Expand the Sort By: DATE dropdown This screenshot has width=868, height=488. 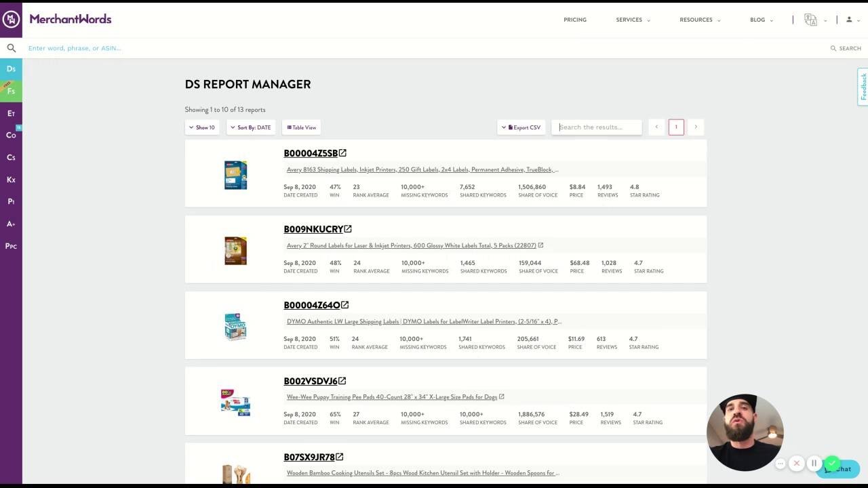click(x=251, y=127)
